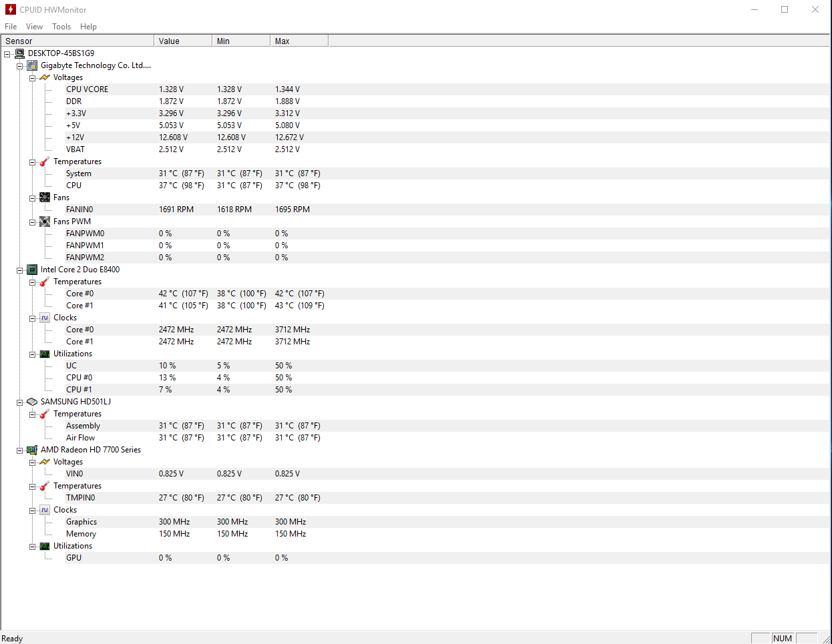Select the Graphics clock row
The width and height of the screenshot is (832, 644).
(x=446, y=522)
